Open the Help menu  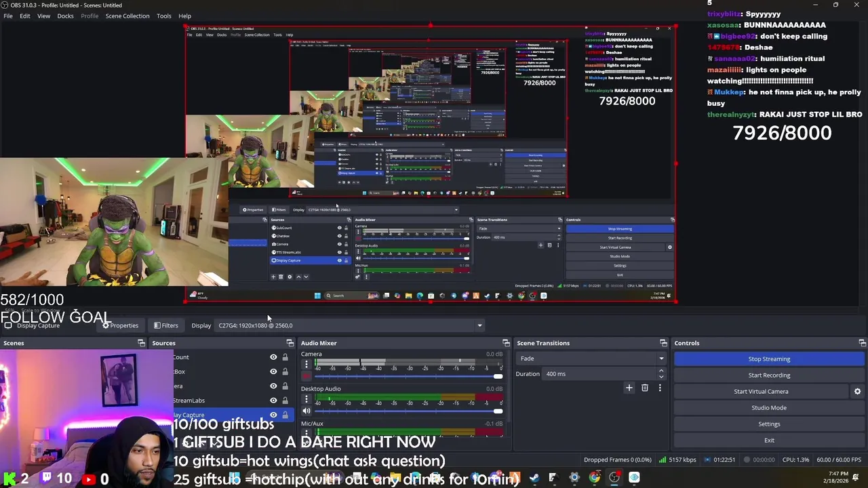[x=184, y=16]
